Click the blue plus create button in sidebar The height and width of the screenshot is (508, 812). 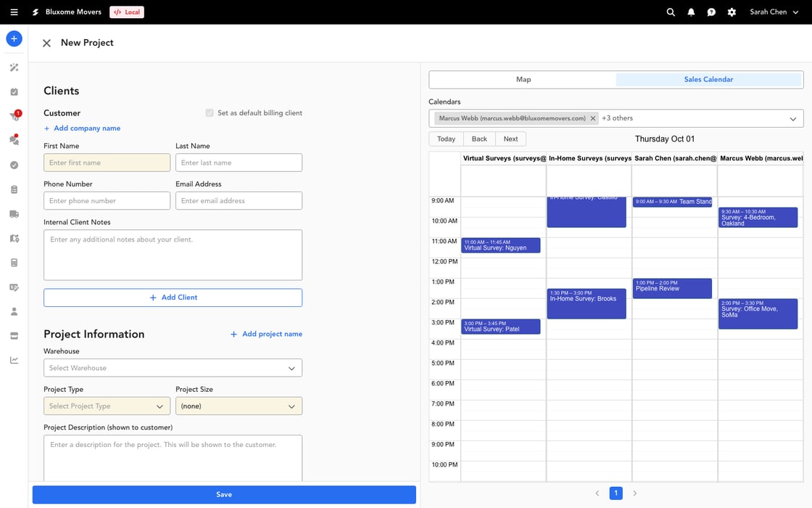14,38
